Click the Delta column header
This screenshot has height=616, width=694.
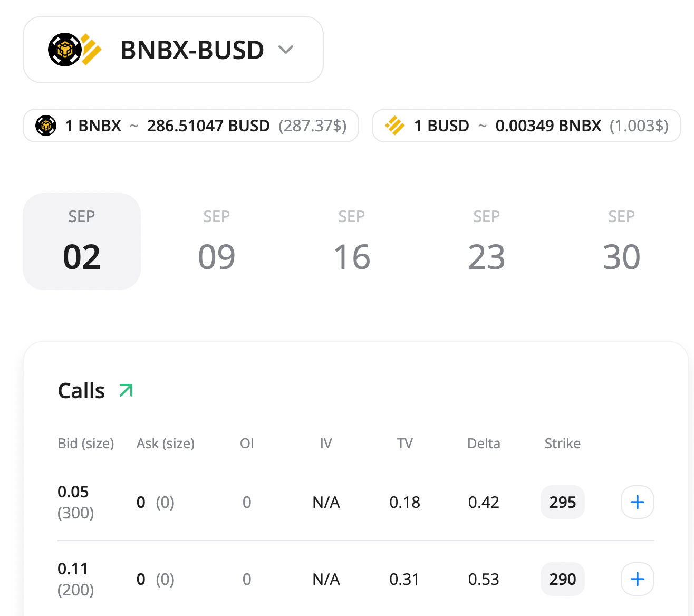click(484, 444)
